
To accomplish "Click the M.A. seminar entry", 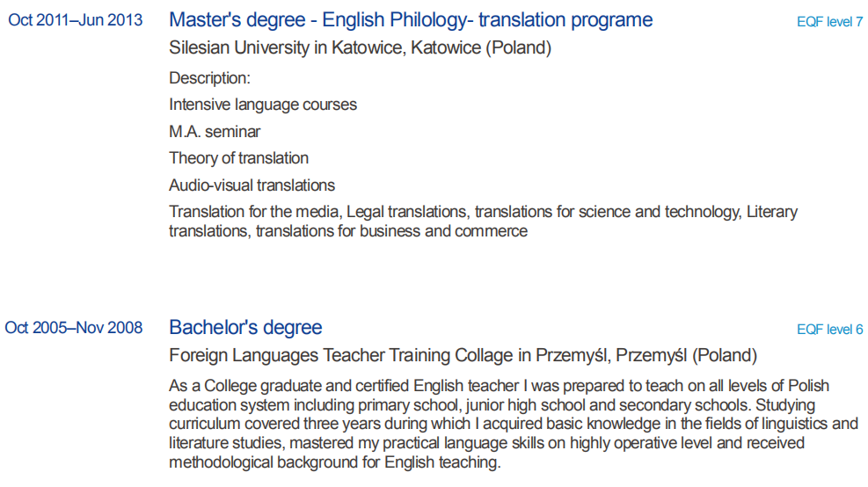I will click(215, 132).
